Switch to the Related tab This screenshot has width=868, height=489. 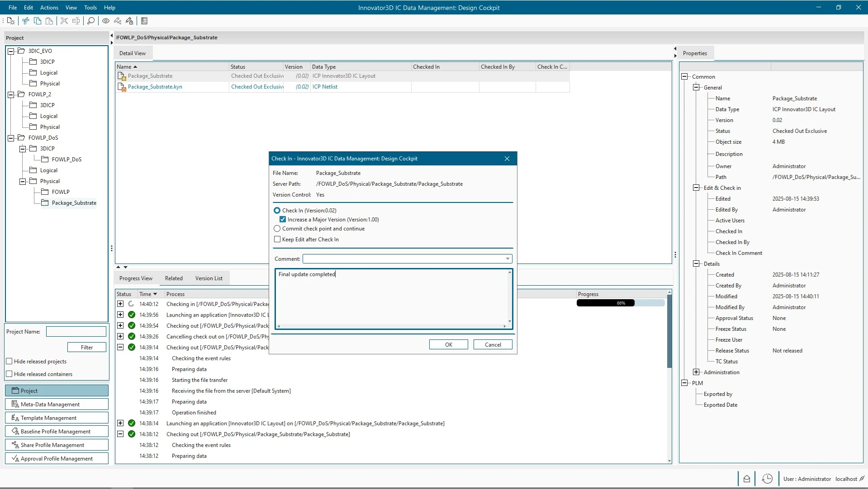point(174,278)
